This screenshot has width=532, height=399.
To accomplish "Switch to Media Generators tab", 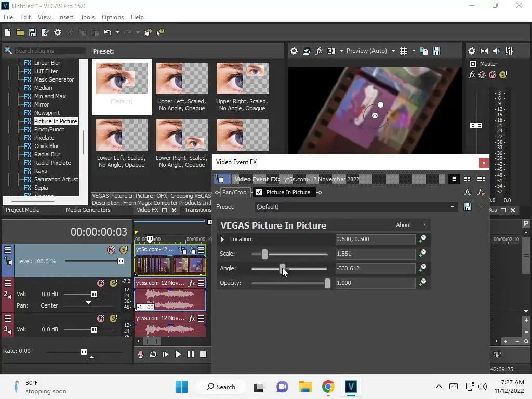I will (88, 210).
